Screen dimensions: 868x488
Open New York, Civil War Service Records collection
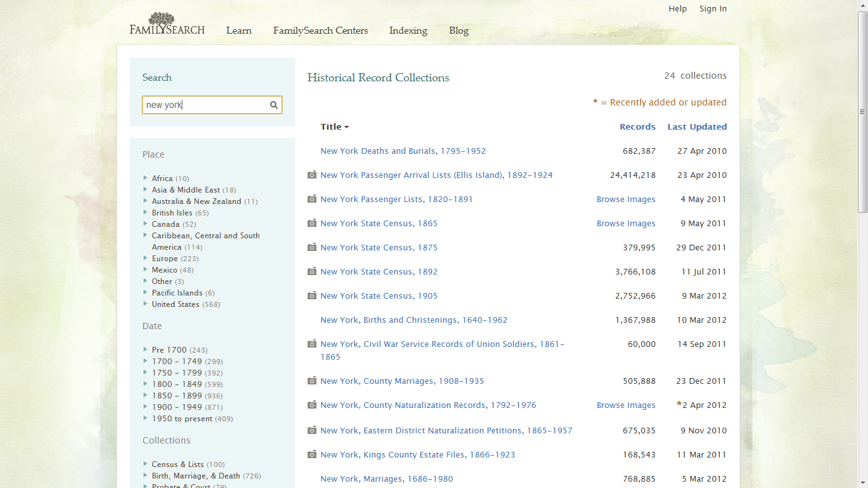pos(442,350)
